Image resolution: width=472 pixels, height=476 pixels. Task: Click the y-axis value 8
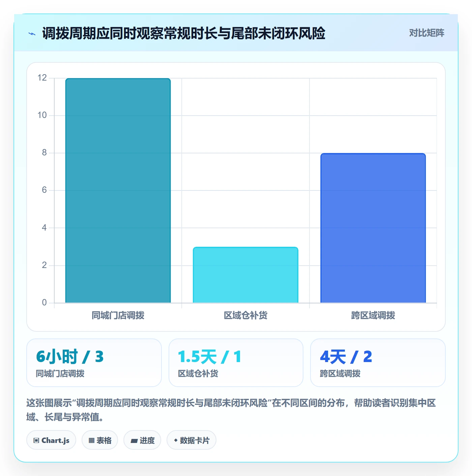(x=44, y=153)
